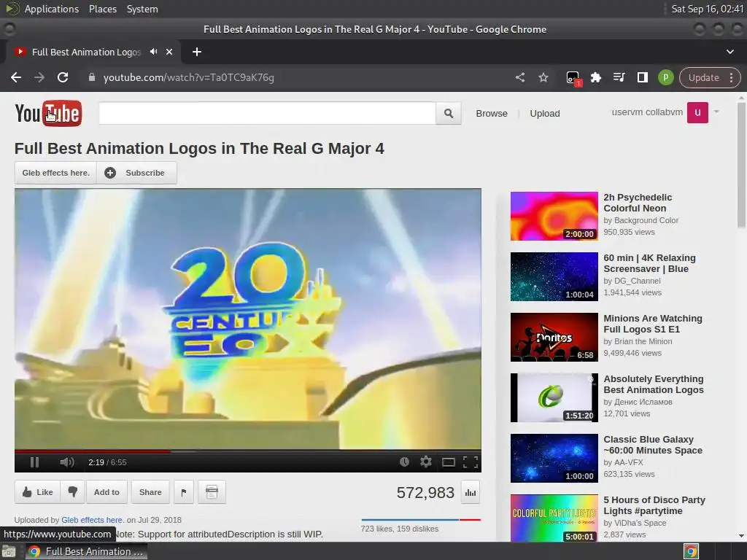Reload the page
The width and height of the screenshot is (747, 560).
pos(63,77)
